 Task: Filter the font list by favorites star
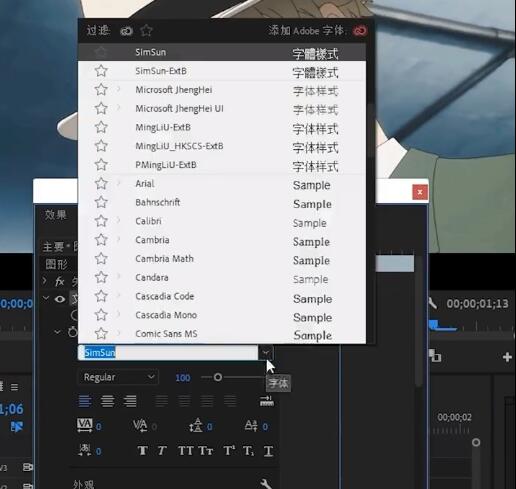(146, 31)
